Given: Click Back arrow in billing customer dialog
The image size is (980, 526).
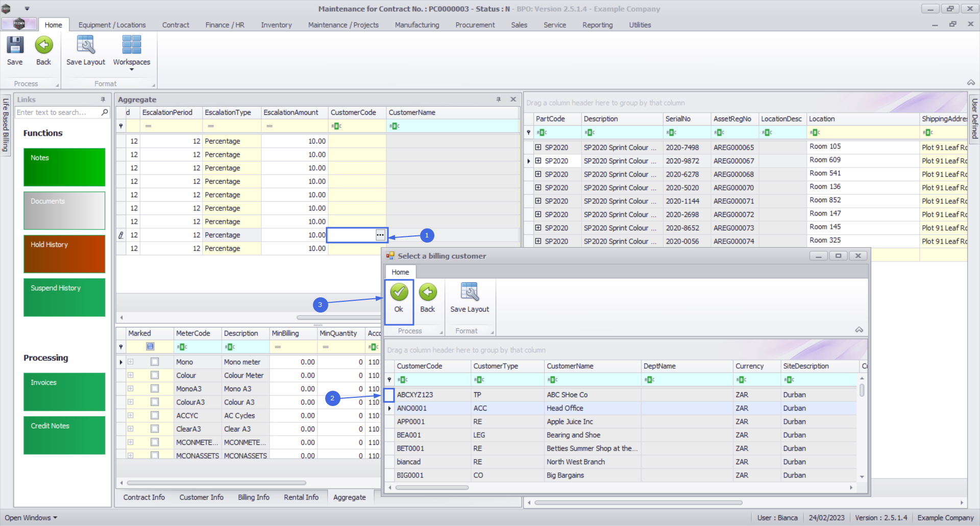Looking at the screenshot, I should 427,293.
